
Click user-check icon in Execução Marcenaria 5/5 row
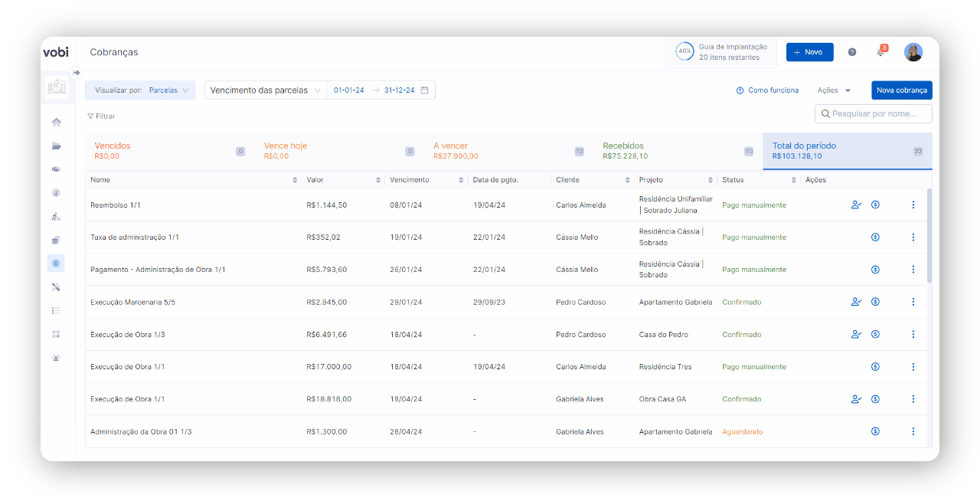857,302
